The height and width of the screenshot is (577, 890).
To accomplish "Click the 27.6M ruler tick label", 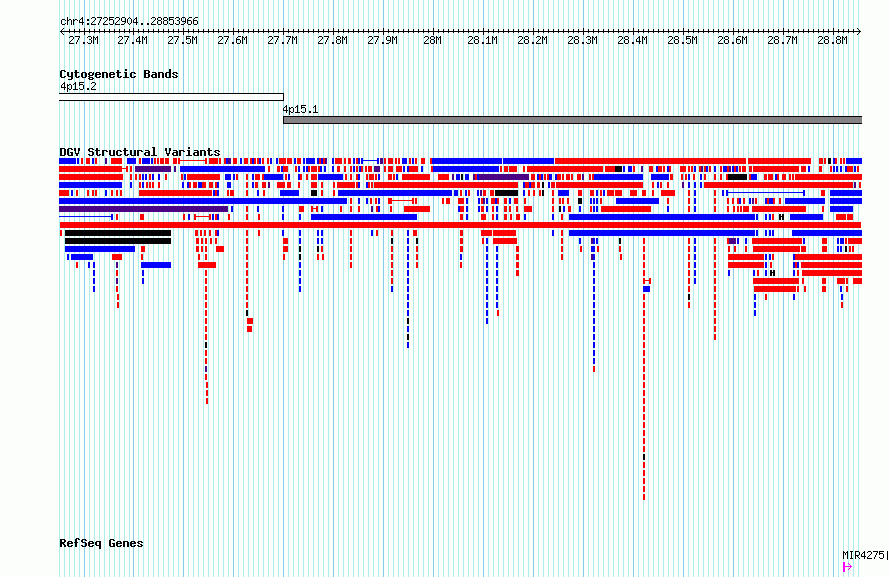I will tap(232, 40).
